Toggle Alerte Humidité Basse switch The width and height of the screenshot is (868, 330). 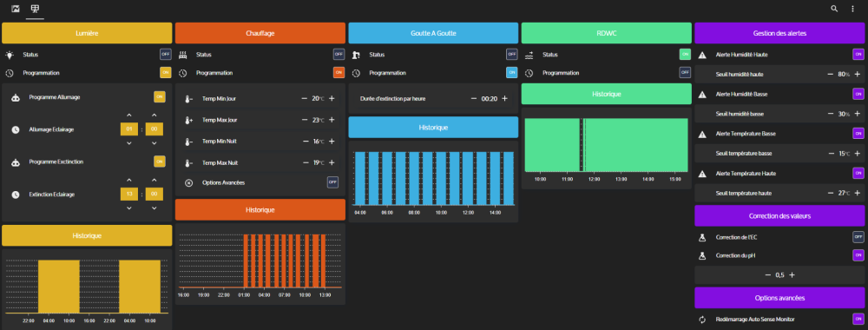(858, 94)
